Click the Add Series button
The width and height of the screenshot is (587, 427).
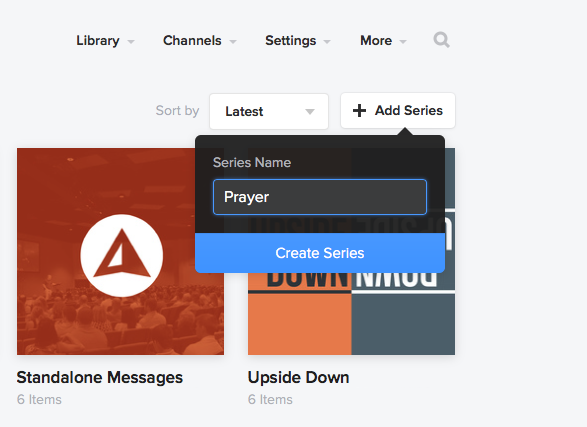[398, 110]
